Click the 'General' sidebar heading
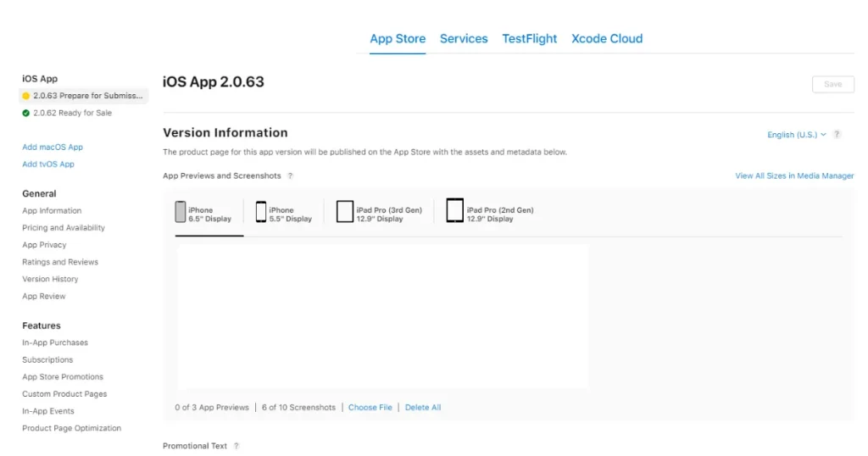The width and height of the screenshot is (868, 456). pyautogui.click(x=39, y=194)
